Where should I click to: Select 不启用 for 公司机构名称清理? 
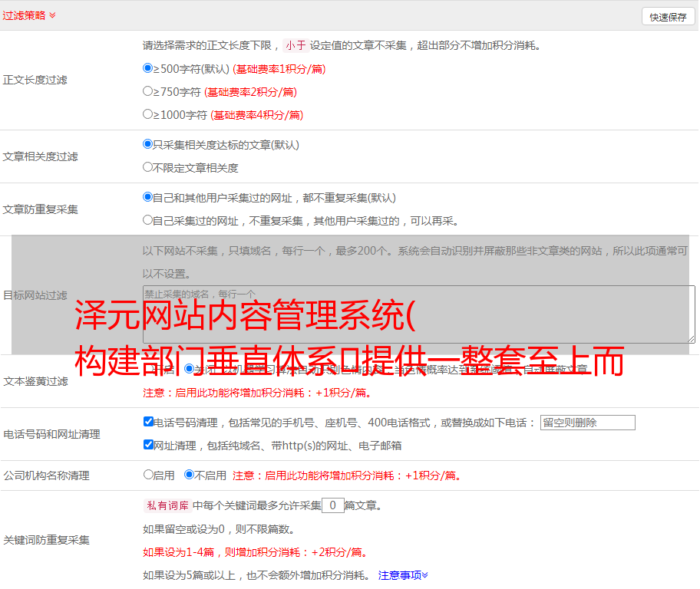click(x=189, y=474)
